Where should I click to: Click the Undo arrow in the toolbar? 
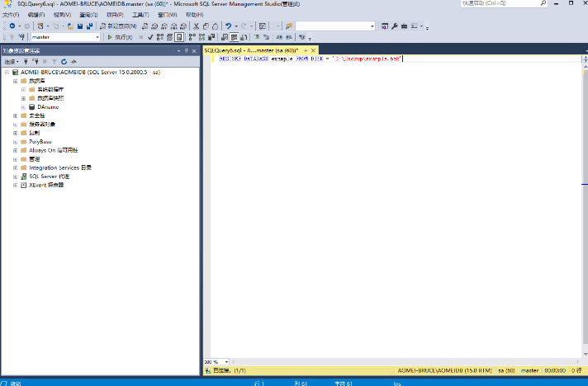point(229,26)
